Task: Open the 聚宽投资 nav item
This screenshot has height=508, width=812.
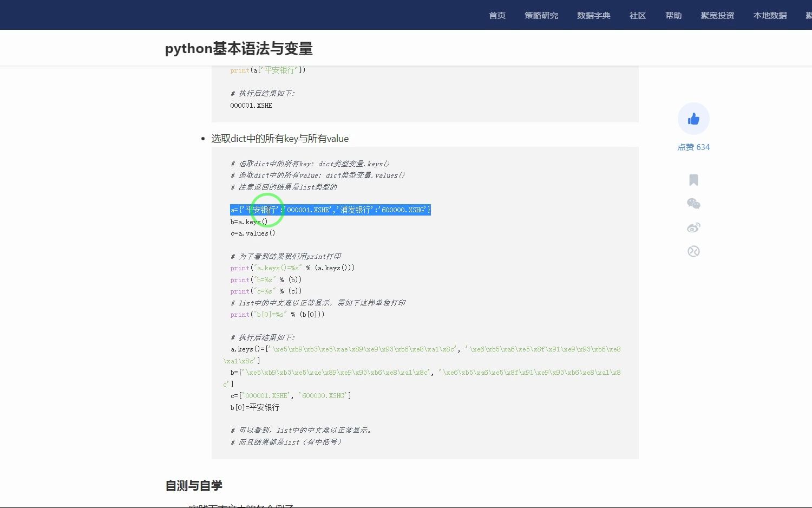Action: (718, 15)
